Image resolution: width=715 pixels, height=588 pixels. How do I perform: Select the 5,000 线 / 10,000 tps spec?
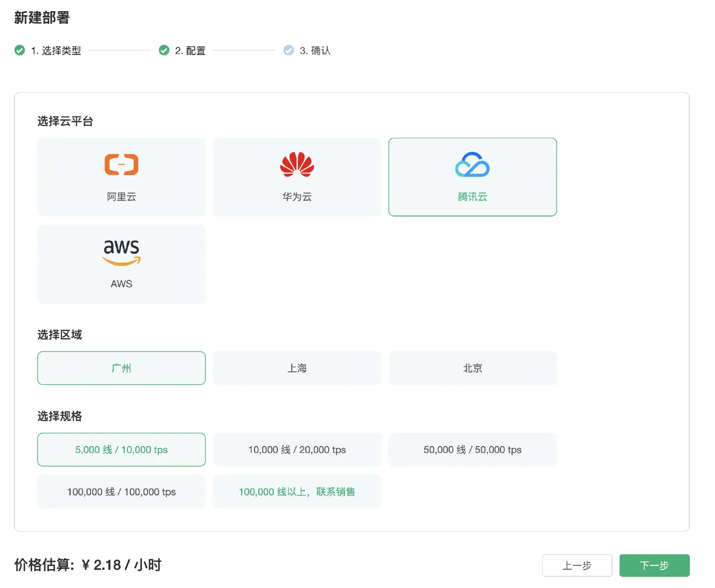(121, 450)
